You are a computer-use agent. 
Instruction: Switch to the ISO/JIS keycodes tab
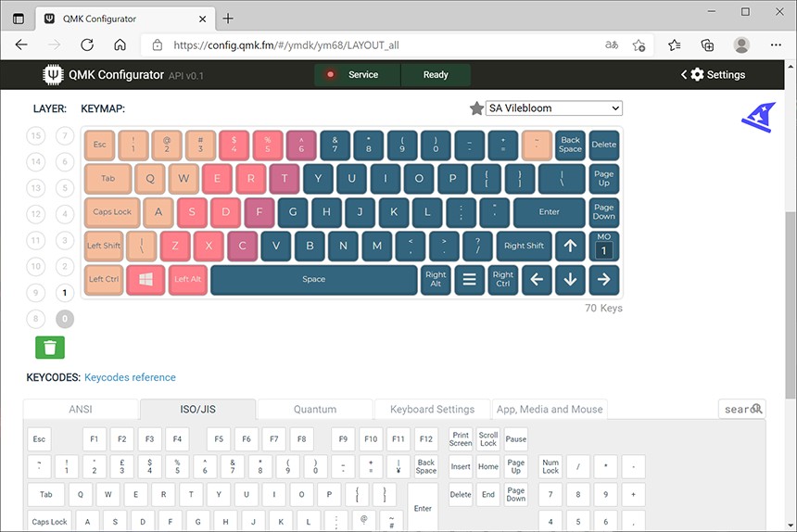pyautogui.click(x=197, y=409)
